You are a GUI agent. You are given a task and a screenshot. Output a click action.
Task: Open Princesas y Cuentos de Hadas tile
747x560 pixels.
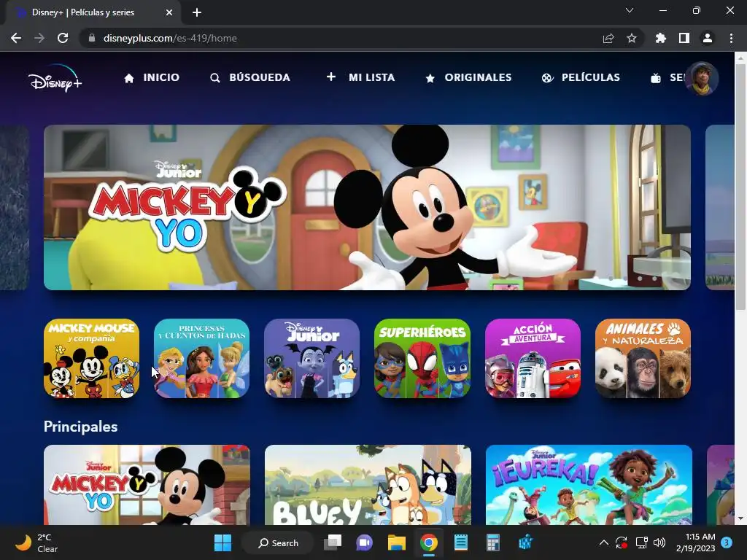pyautogui.click(x=201, y=358)
